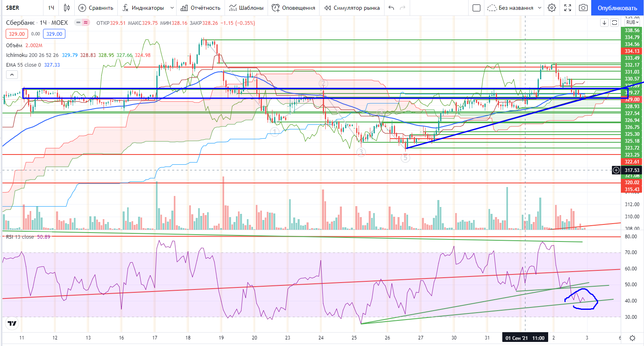This screenshot has width=644, height=346.
Task: Undo the last chart action
Action: point(391,8)
